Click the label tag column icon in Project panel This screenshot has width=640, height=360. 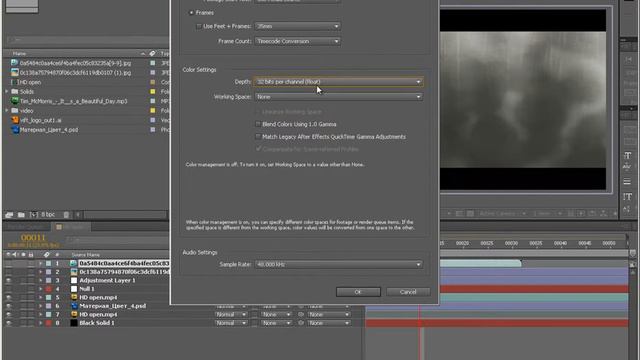[x=152, y=53]
